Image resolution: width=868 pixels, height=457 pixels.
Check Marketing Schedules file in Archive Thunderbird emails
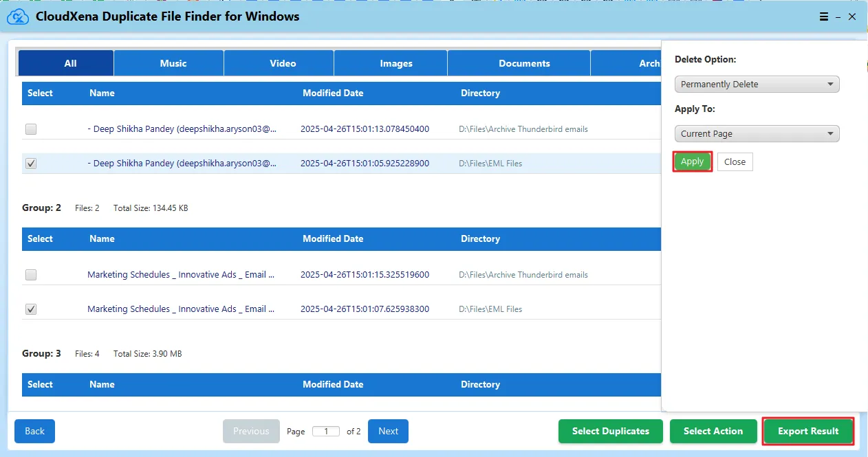[x=31, y=275]
